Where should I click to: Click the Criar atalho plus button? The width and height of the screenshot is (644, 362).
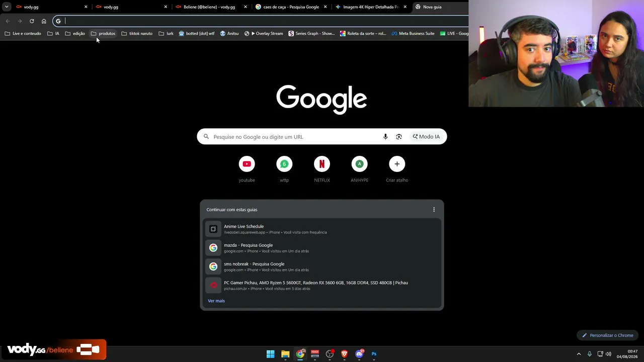(397, 164)
